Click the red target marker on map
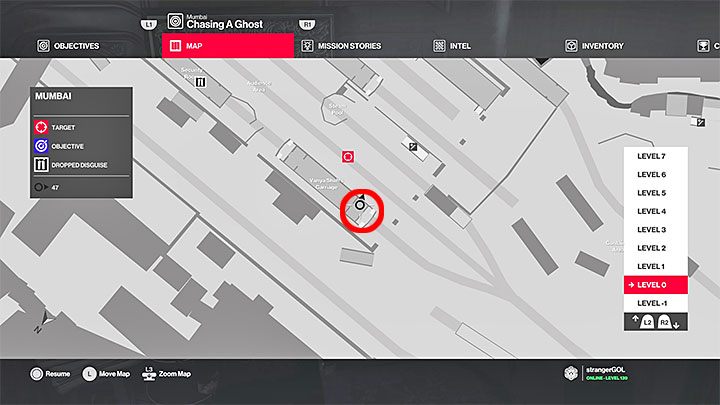Screen dimensions: 720x405 click(348, 157)
